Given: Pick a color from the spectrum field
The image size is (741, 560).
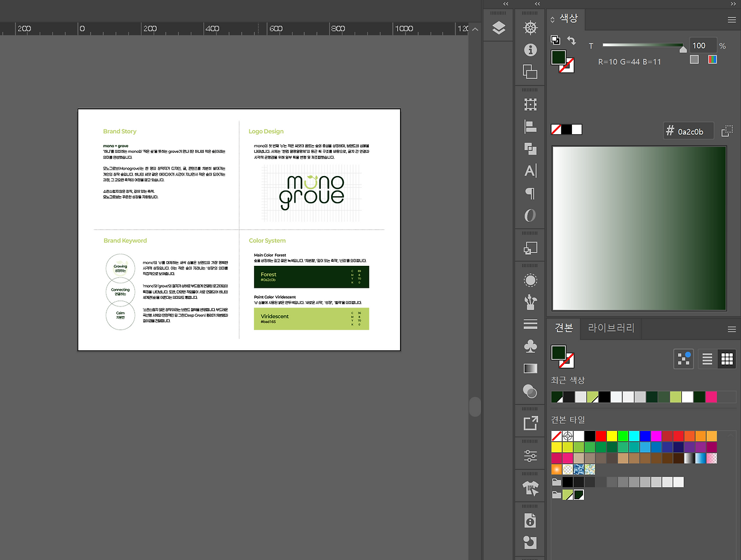Looking at the screenshot, I should coord(639,228).
